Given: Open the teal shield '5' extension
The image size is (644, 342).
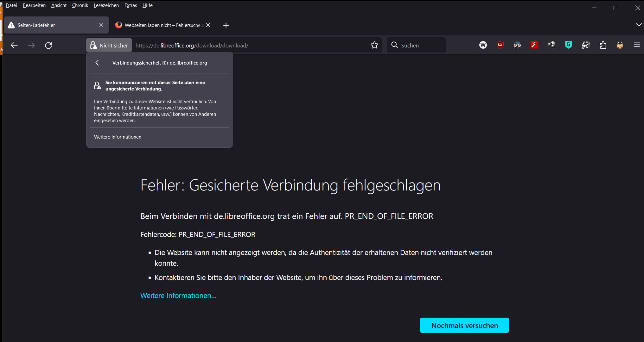Looking at the screenshot, I should tap(569, 45).
